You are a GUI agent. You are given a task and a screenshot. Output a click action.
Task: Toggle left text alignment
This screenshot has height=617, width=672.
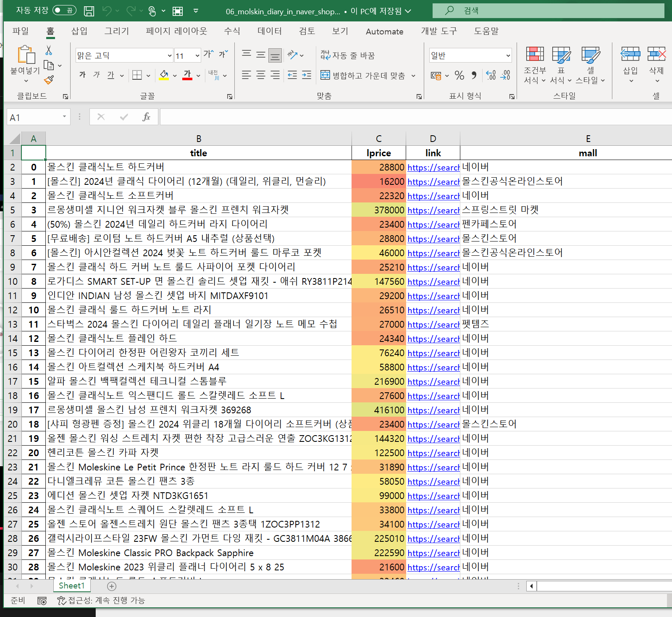[x=247, y=75]
